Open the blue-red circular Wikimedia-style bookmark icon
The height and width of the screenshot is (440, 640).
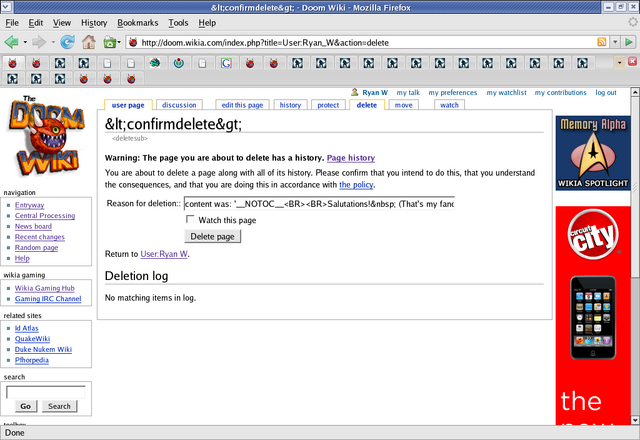179,63
